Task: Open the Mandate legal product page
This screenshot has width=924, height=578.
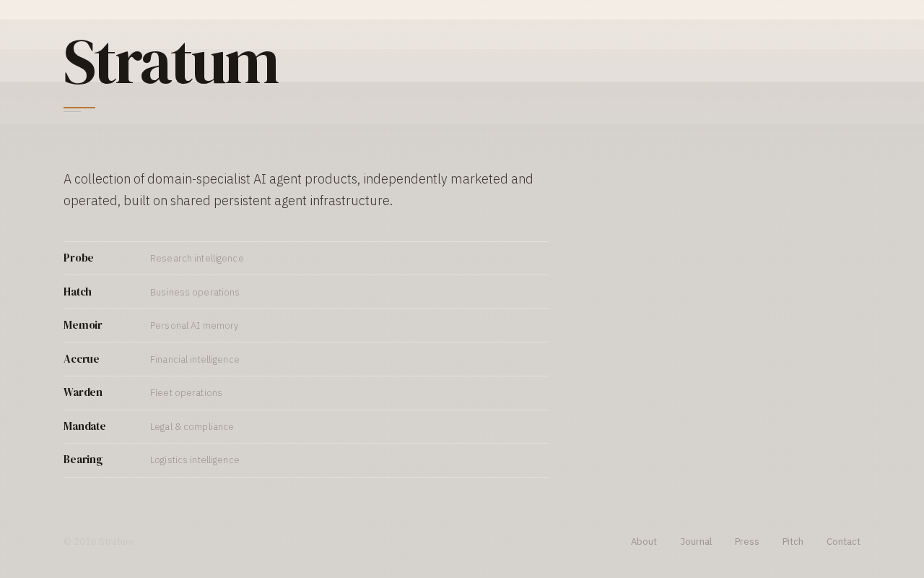Action: (84, 426)
